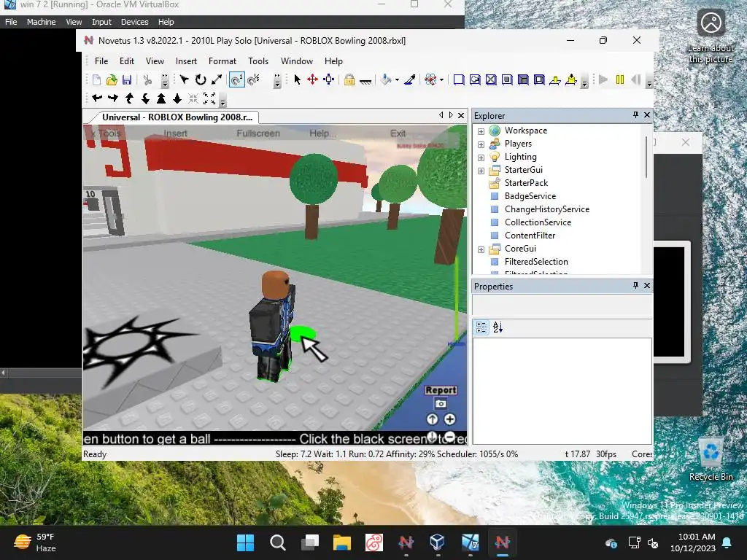Click the Explorer panel vertical scrollbar

(646, 157)
